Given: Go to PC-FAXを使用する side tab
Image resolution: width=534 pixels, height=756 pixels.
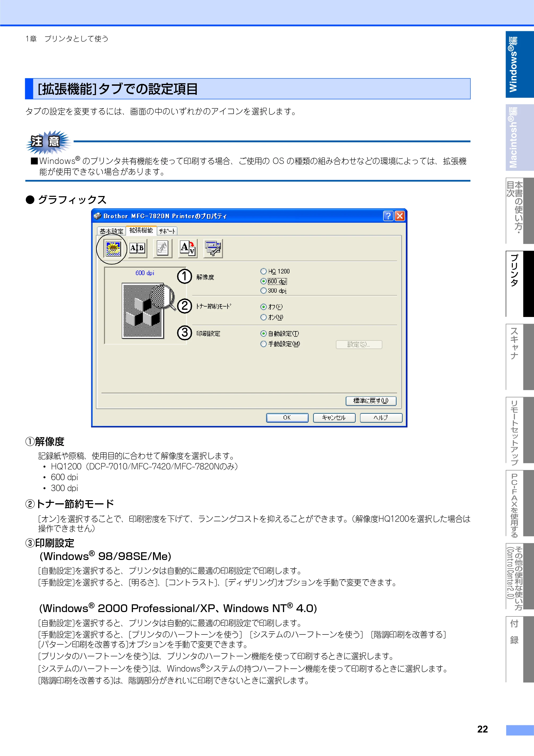Looking at the screenshot, I should point(520,503).
